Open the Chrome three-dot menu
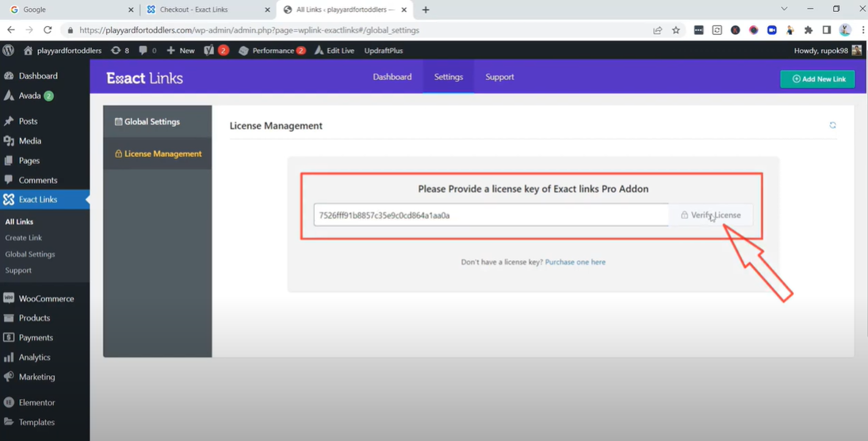 pyautogui.click(x=863, y=30)
